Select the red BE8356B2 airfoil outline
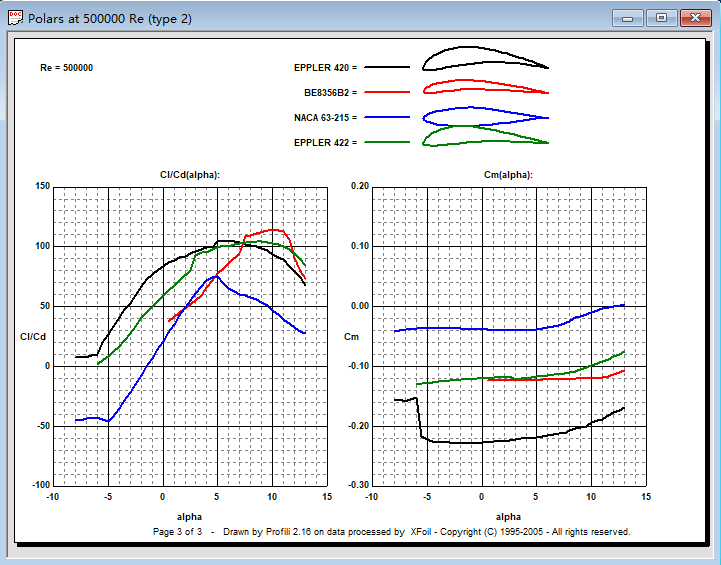721x565 pixels. (484, 91)
